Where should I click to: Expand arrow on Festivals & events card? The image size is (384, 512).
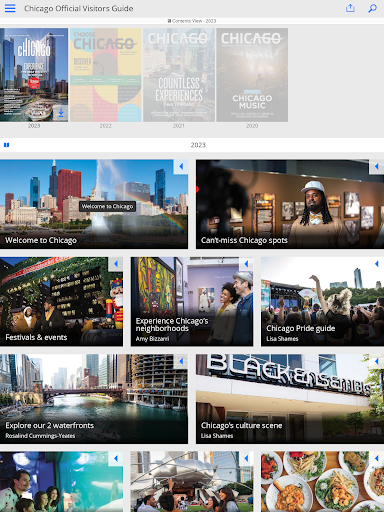coord(116,264)
